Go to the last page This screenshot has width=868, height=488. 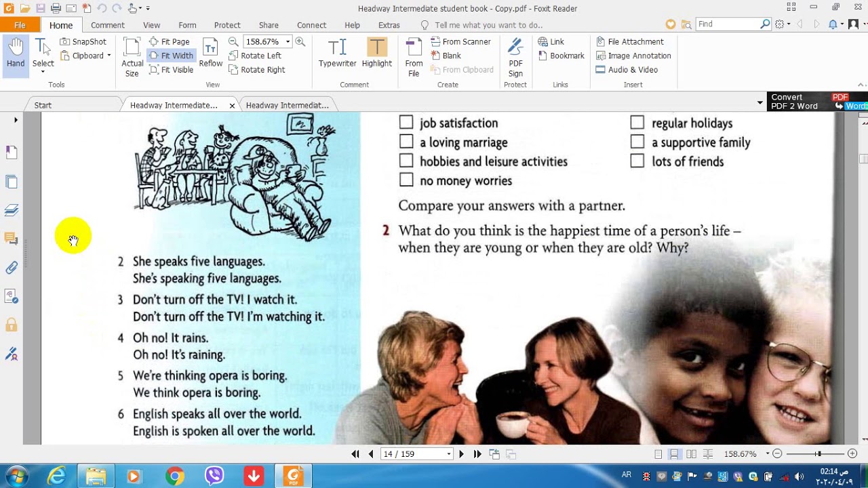[477, 454]
